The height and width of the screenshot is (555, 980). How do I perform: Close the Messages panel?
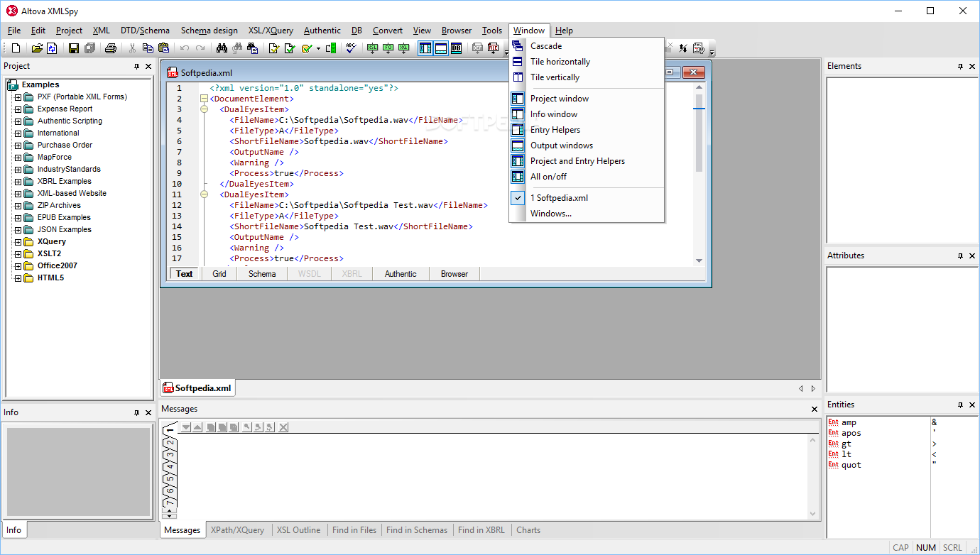click(x=815, y=409)
